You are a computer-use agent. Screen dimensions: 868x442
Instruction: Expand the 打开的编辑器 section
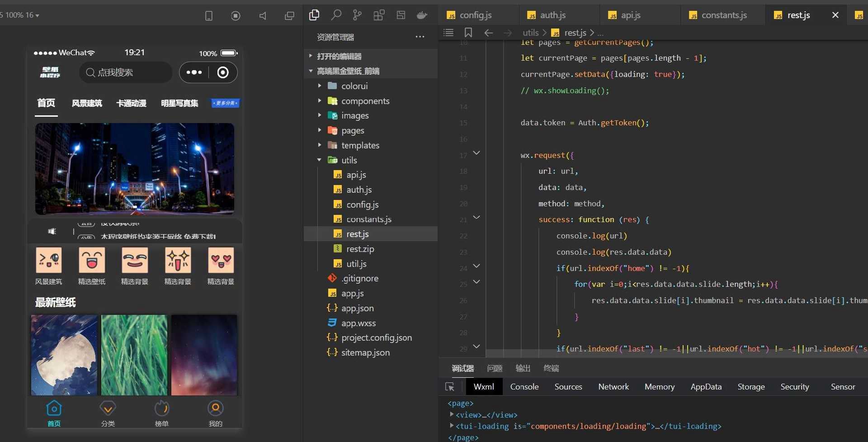(x=311, y=56)
